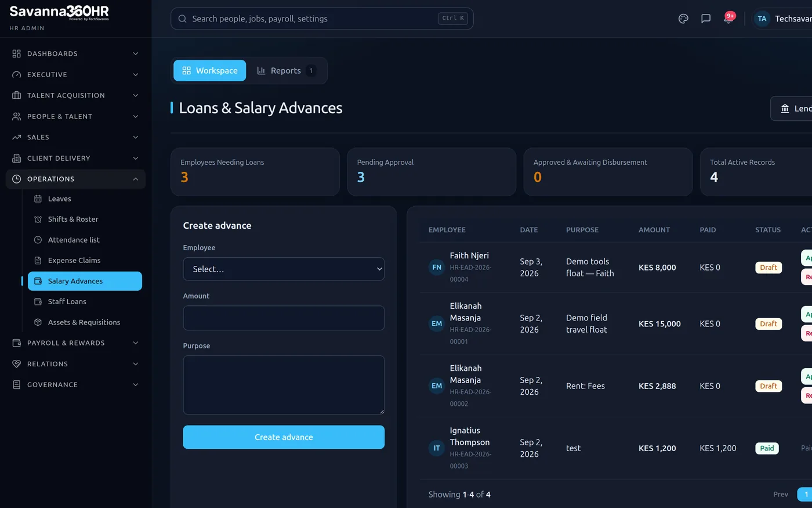Click the Relations handshake icon
Image resolution: width=812 pixels, height=508 pixels.
(16, 363)
